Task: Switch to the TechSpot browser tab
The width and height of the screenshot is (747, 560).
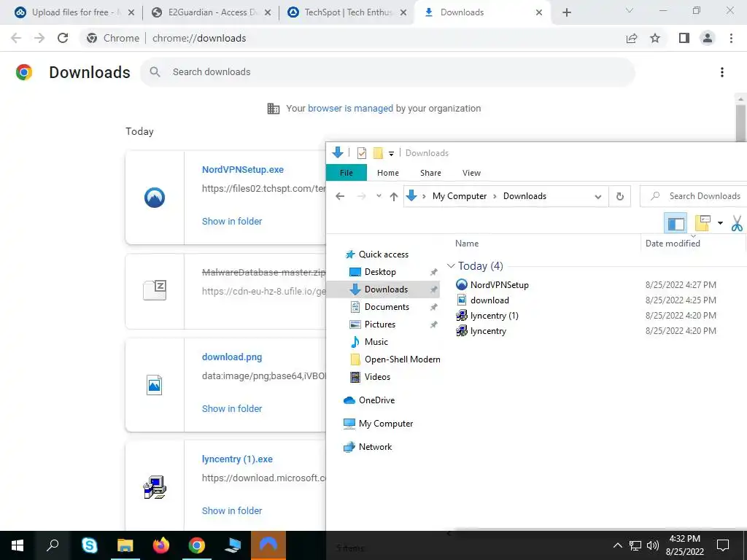Action: pos(347,12)
